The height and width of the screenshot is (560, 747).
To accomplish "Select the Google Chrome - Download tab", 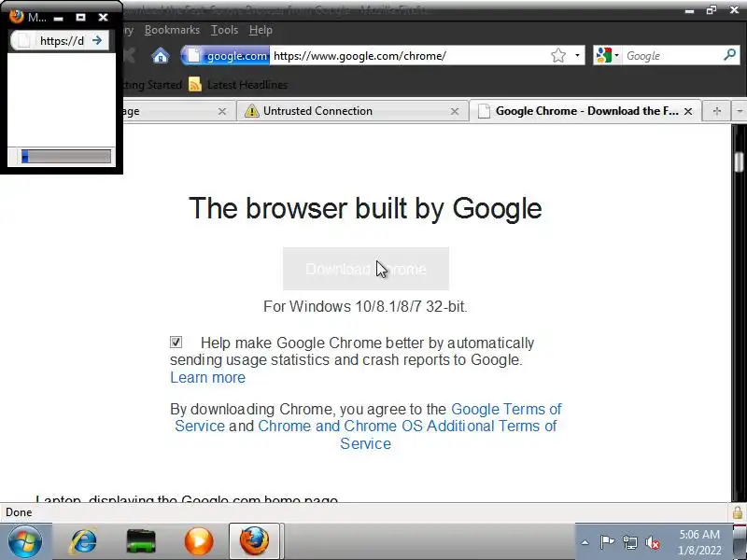I will point(585,111).
